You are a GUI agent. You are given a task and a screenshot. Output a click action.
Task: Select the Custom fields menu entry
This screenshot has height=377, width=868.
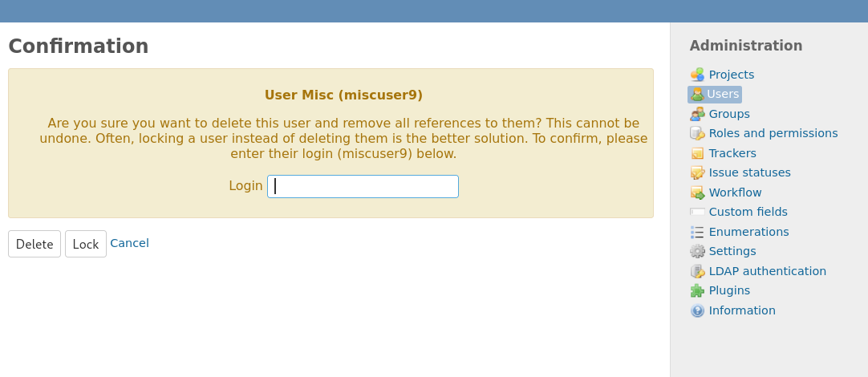(x=748, y=212)
